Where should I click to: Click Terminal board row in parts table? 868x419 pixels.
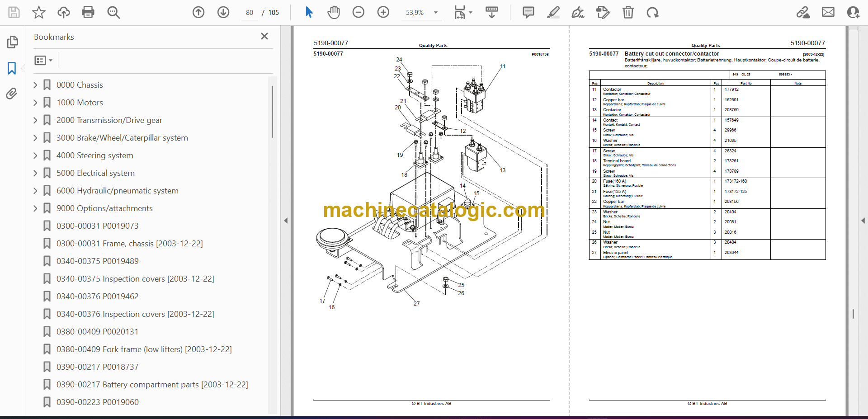617,161
